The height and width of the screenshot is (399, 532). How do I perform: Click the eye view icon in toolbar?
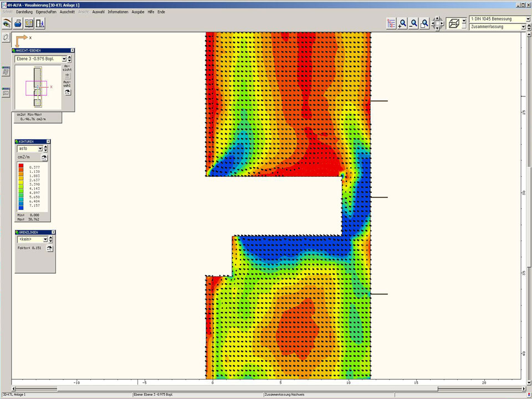[7, 23]
